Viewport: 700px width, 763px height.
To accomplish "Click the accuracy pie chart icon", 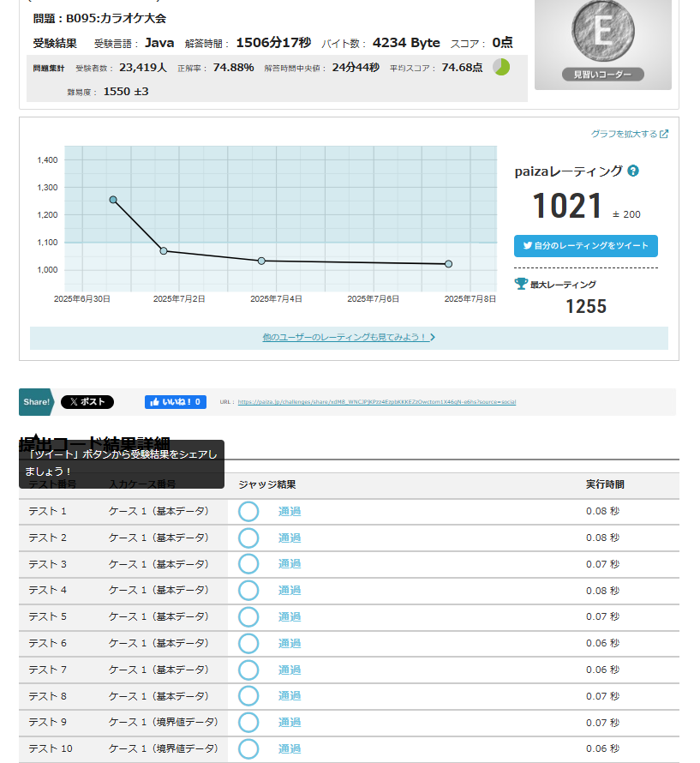I will pos(501,67).
